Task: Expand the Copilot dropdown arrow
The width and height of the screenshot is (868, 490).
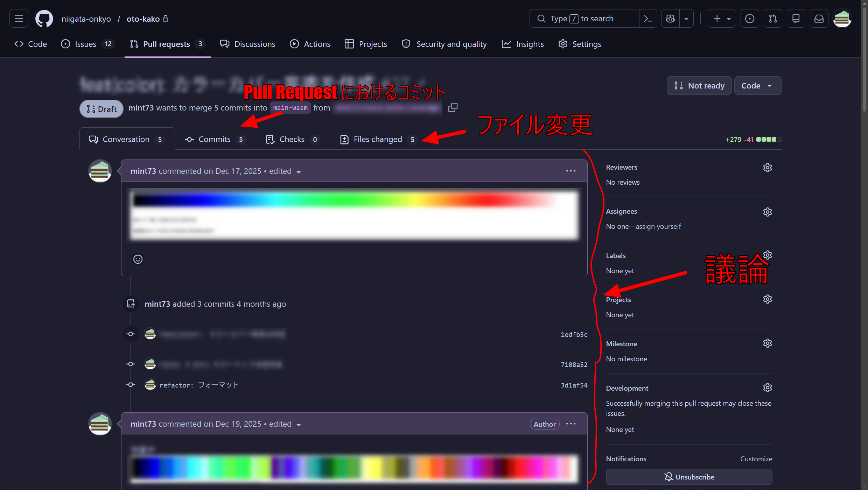Action: coord(686,19)
